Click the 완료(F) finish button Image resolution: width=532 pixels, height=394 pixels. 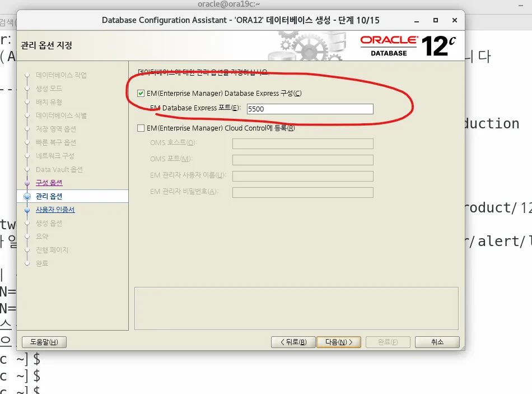tap(388, 342)
